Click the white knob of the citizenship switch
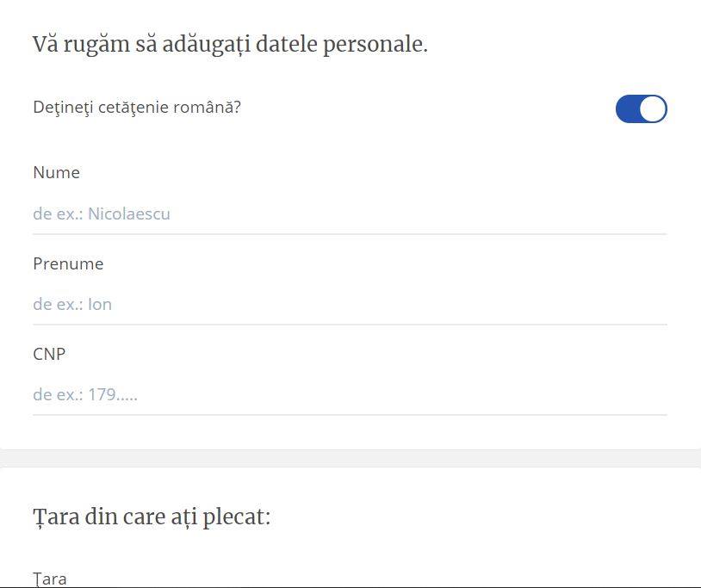Viewport: 701px width, 588px height. (x=653, y=109)
